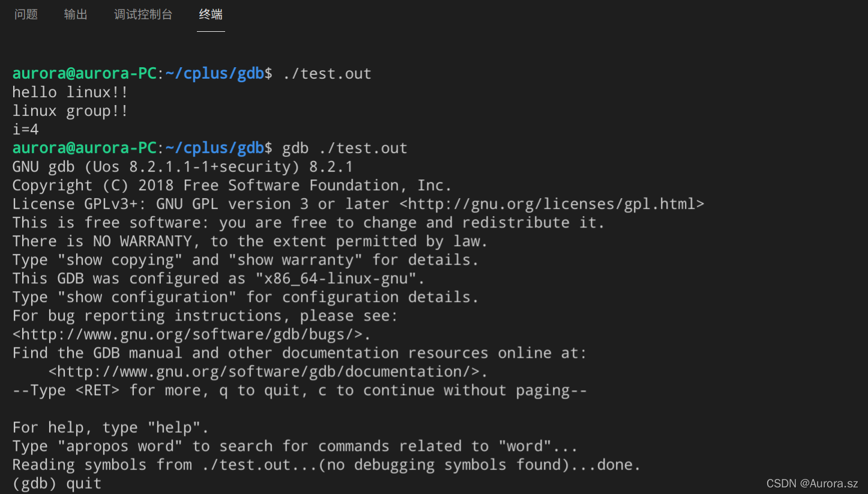Click the 'For bug reporting instructions' line

point(205,316)
